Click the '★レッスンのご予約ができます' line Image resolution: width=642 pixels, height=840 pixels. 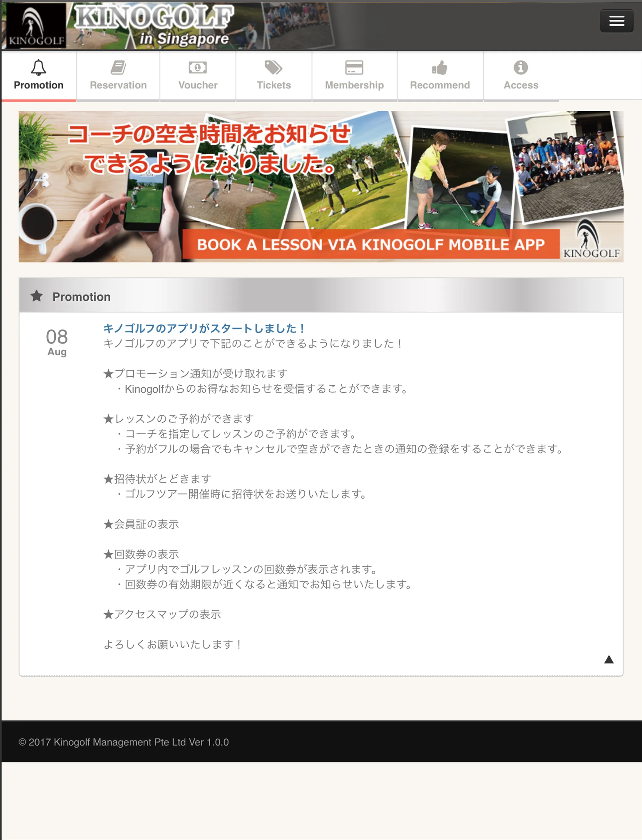(x=178, y=419)
